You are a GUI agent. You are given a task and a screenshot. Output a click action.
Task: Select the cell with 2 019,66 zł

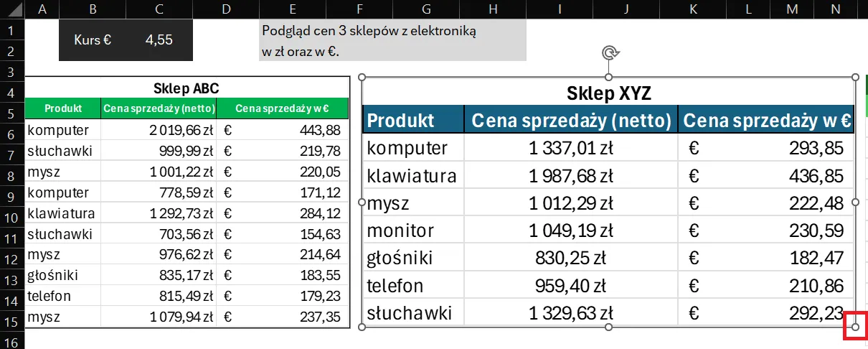(x=158, y=130)
